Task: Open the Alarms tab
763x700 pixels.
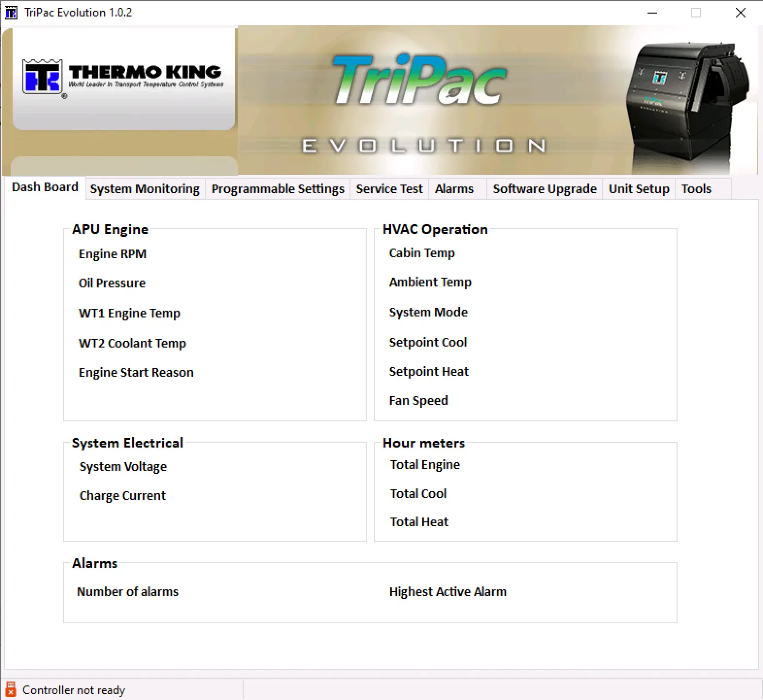Action: 454,189
